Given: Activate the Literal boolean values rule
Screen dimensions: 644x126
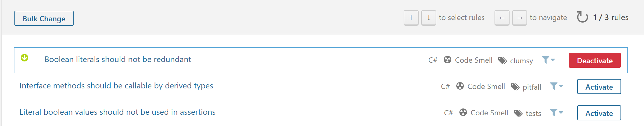Looking at the screenshot, I should pos(599,113).
